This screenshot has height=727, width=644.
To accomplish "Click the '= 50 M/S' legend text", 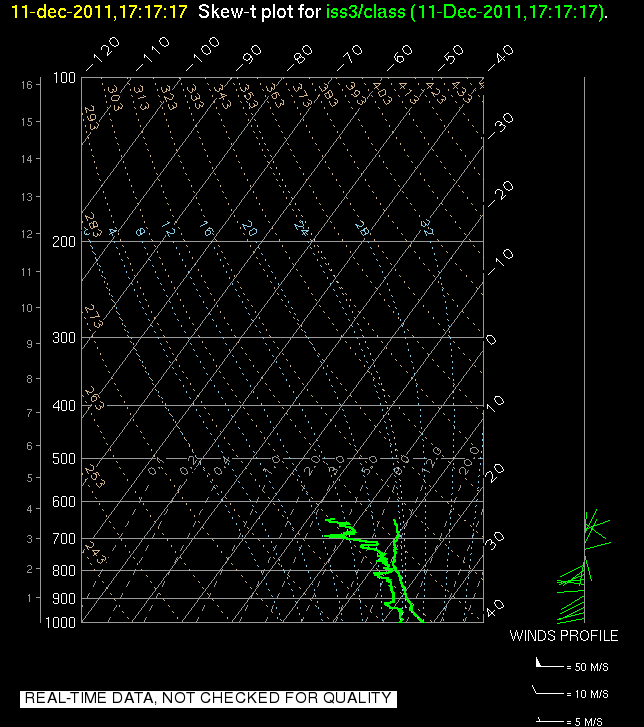I will [587, 667].
